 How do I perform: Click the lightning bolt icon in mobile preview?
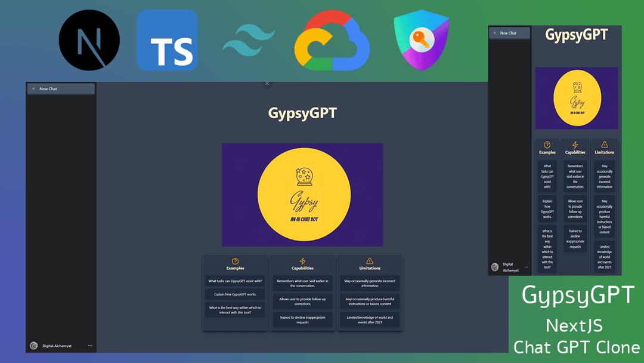tap(575, 144)
